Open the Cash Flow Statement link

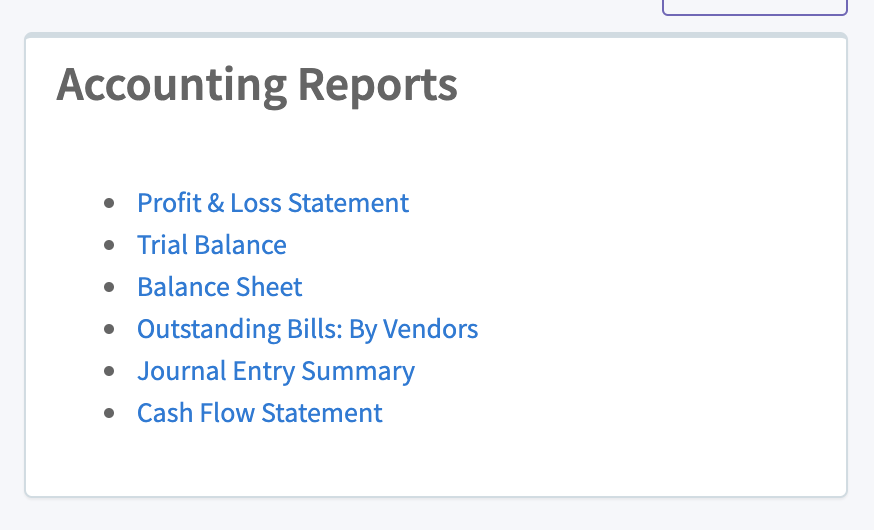click(x=259, y=413)
